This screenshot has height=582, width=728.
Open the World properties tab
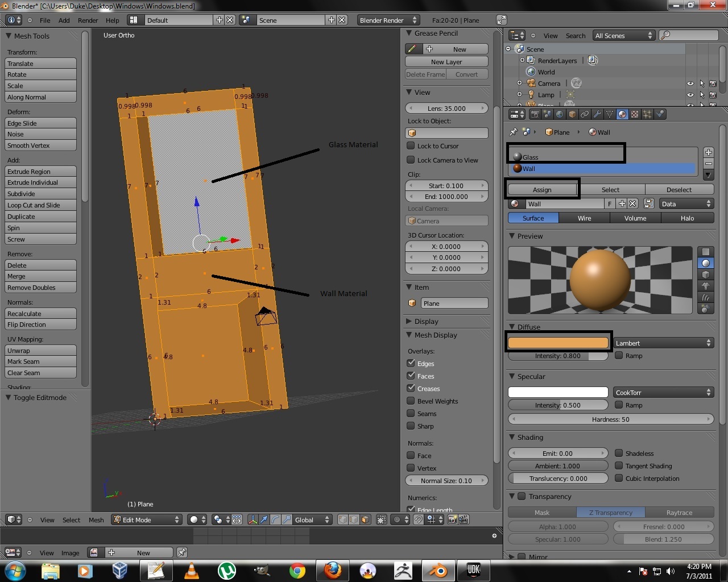pos(560,114)
